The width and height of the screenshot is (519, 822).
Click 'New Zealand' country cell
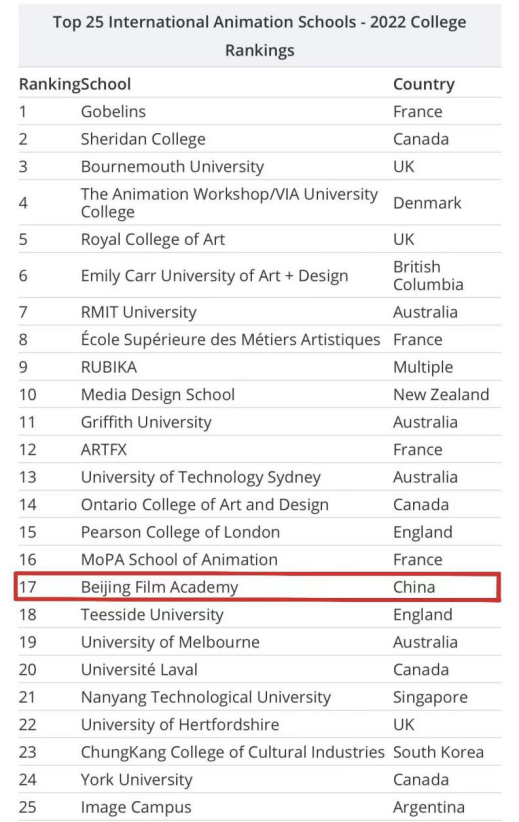[441, 395]
